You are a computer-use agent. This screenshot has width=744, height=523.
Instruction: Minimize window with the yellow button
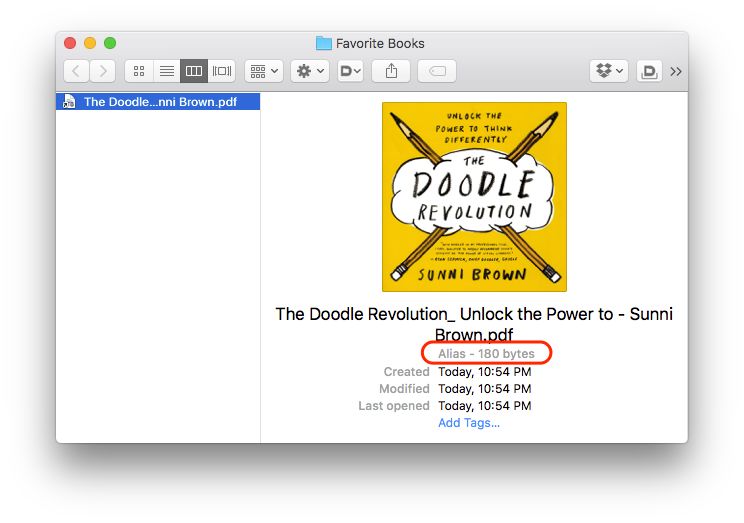pos(90,43)
